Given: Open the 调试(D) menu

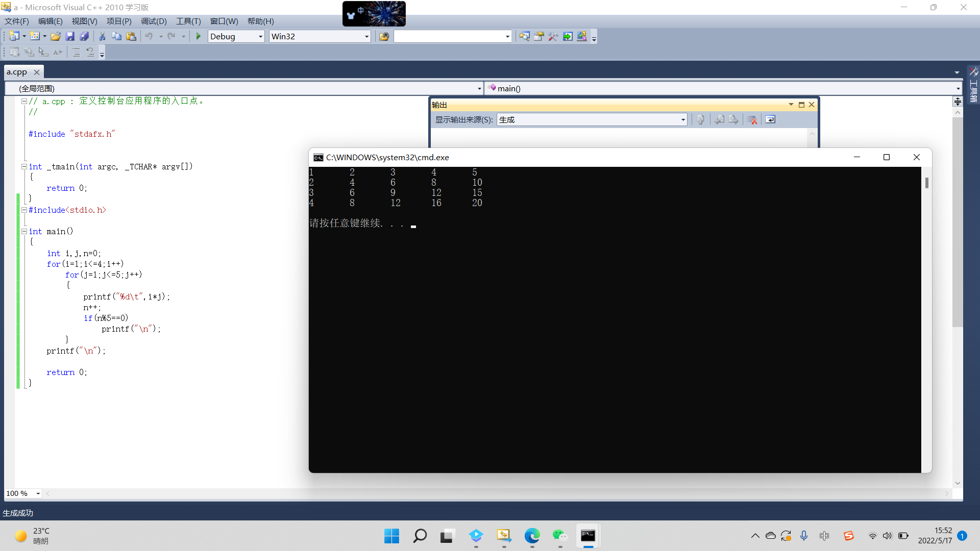Looking at the screenshot, I should pyautogui.click(x=154, y=21).
